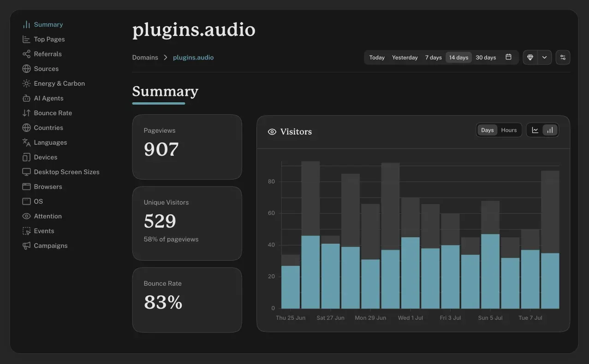
Task: Select the 7 days date range
Action: (434, 58)
